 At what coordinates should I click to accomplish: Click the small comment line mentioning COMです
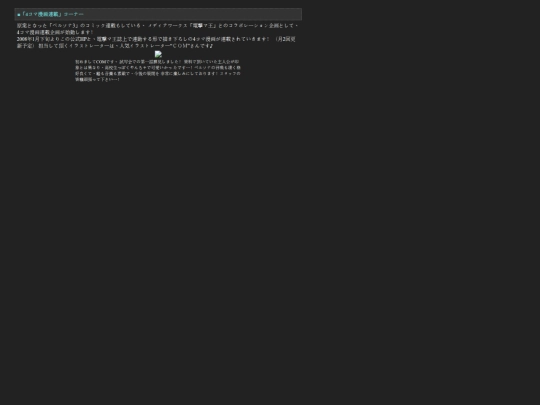(x=157, y=62)
